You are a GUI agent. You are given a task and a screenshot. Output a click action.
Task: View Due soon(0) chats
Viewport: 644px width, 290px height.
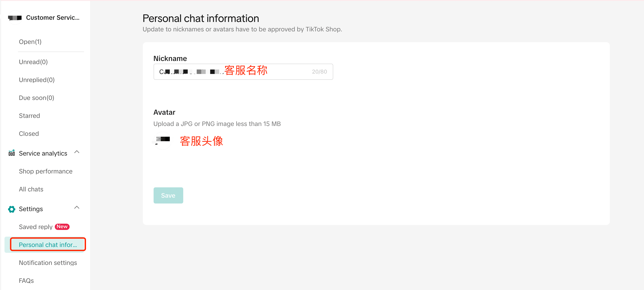click(x=37, y=98)
